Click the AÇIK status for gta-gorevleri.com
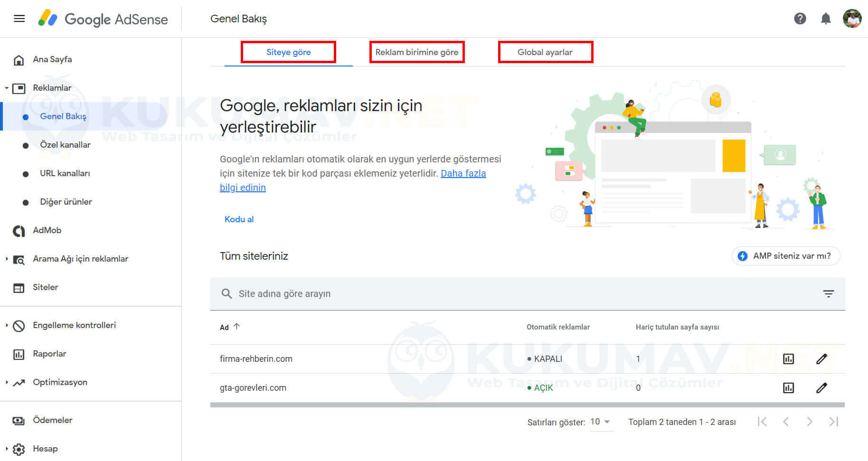Viewport: 868px width, 461px height. tap(540, 388)
